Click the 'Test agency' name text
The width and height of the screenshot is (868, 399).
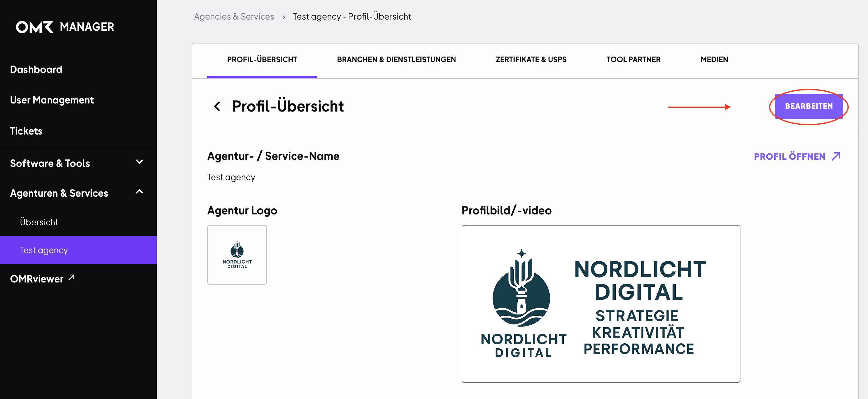pos(231,177)
